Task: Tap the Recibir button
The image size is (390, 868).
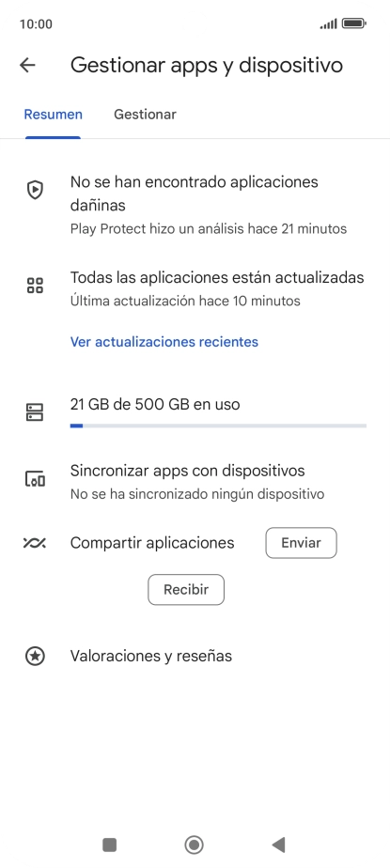Action: [x=186, y=590]
